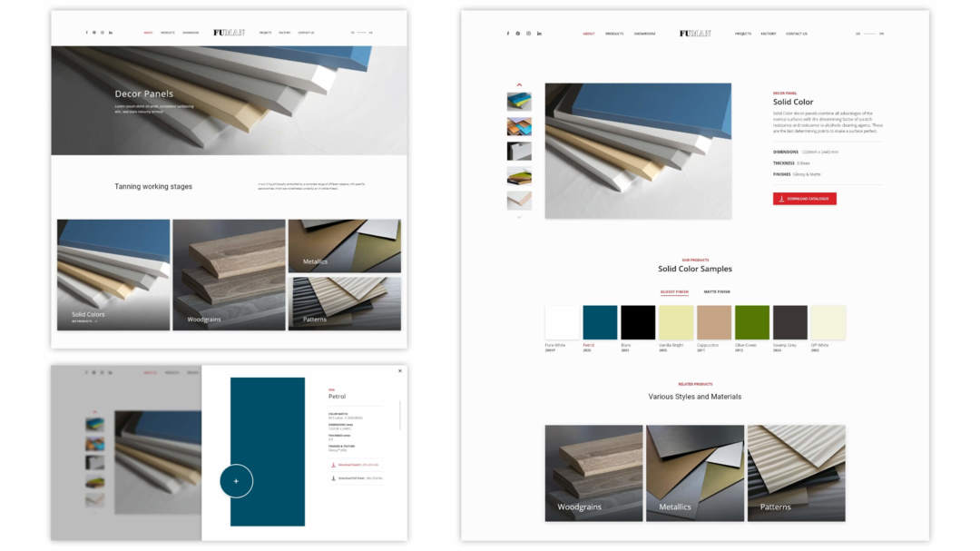
Task: Pick the Swamp Grey color swatch
Action: click(790, 323)
